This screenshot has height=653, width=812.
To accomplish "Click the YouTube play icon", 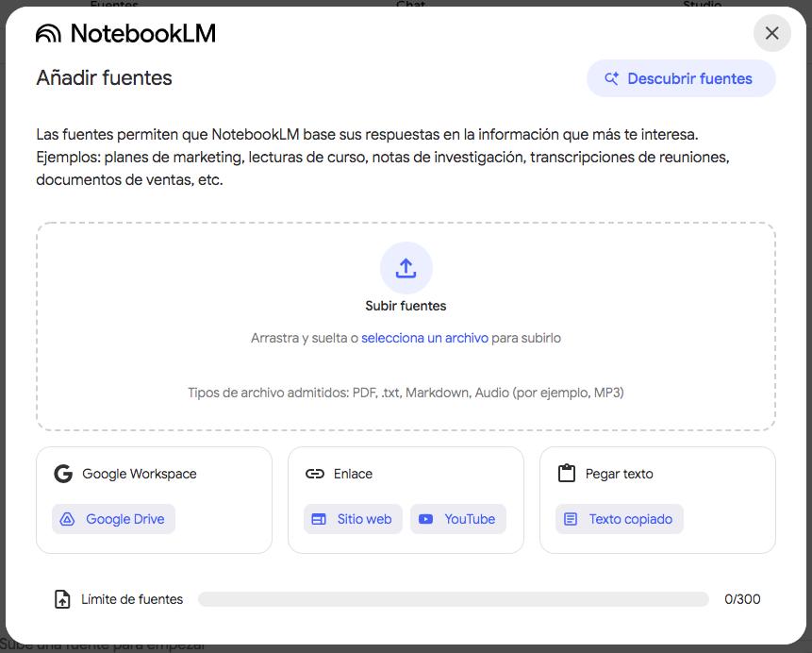I will 425,519.
